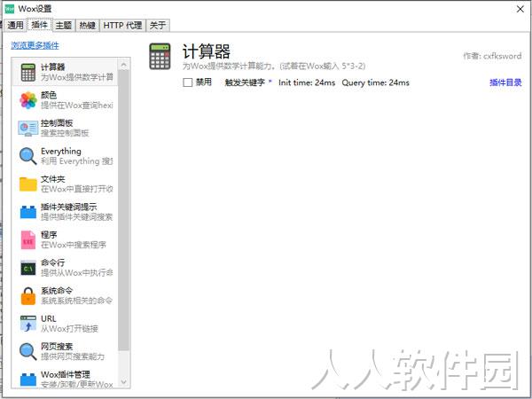Select the 计算器 calculator plugin icon in list
The width and height of the screenshot is (532, 399).
(28, 72)
